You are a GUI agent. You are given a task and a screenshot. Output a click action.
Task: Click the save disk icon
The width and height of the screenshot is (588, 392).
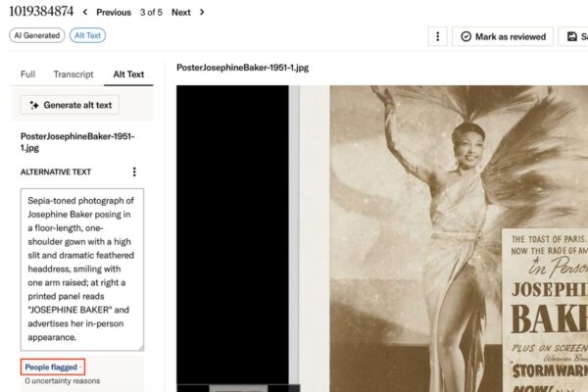(x=572, y=36)
